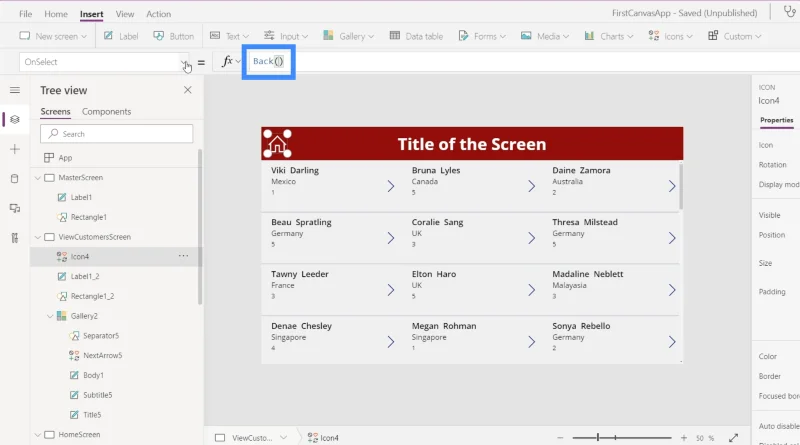
Task: Open the OnSelect property selector
Action: 104,62
